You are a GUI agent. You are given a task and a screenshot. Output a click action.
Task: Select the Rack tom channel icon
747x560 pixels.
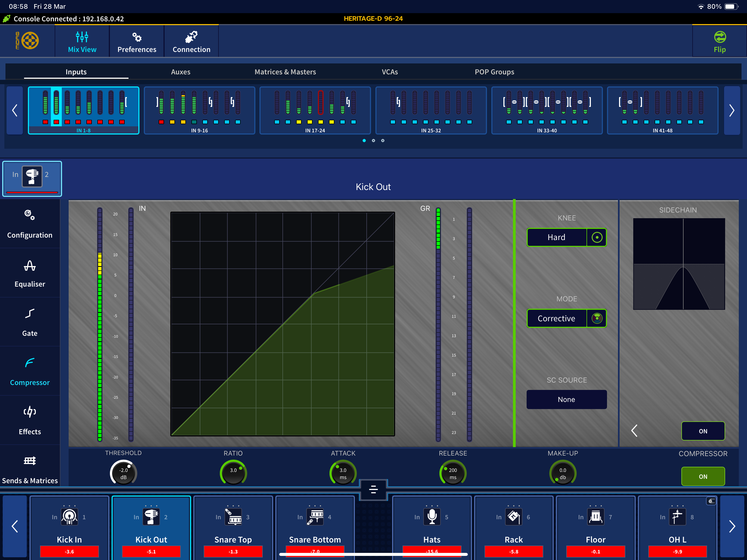[x=514, y=517]
